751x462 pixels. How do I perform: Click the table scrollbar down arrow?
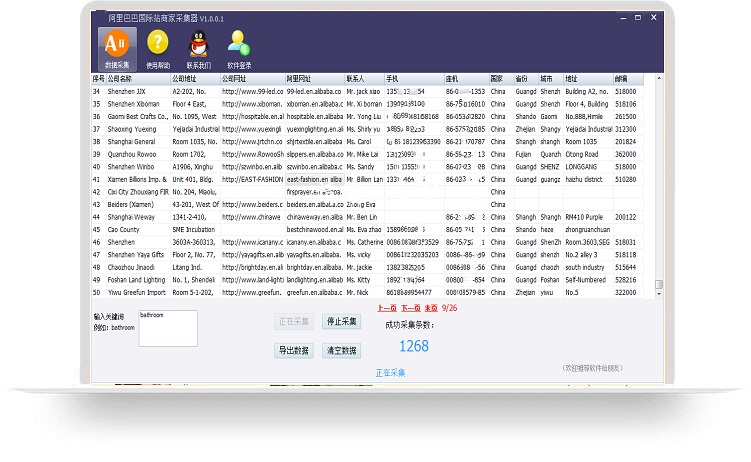[x=659, y=294]
